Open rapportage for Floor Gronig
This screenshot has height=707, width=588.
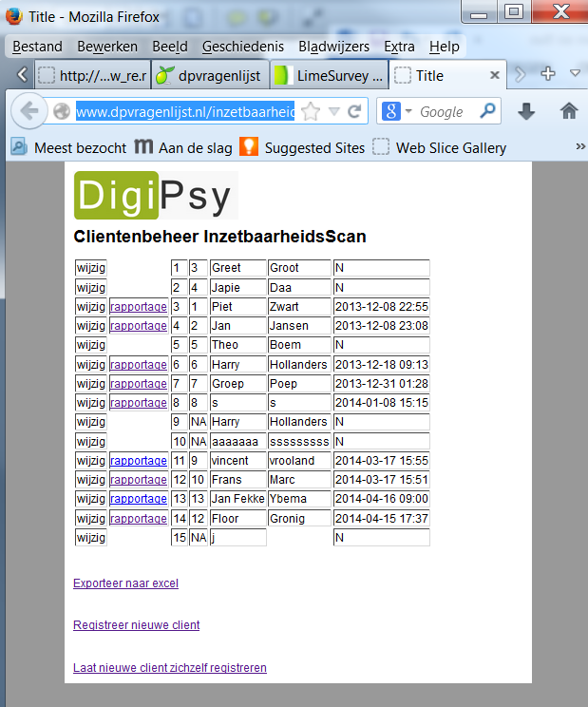point(139,519)
